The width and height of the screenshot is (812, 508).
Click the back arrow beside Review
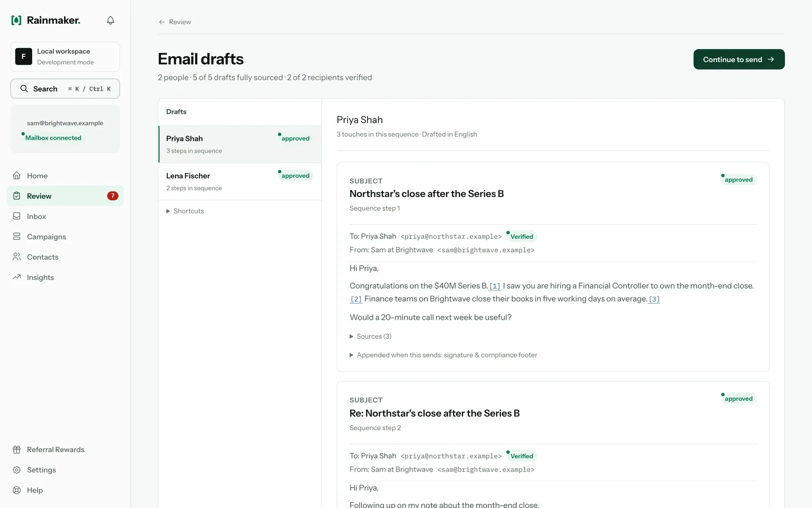click(161, 22)
